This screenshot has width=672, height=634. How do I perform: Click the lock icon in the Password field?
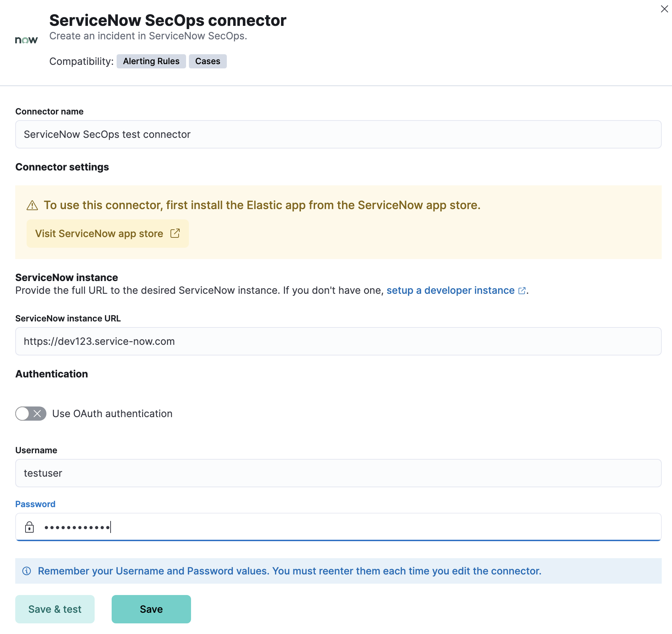pyautogui.click(x=29, y=527)
